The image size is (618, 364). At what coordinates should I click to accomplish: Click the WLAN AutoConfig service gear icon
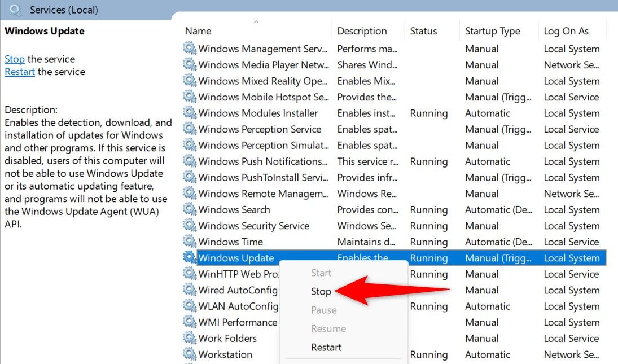pyautogui.click(x=189, y=306)
